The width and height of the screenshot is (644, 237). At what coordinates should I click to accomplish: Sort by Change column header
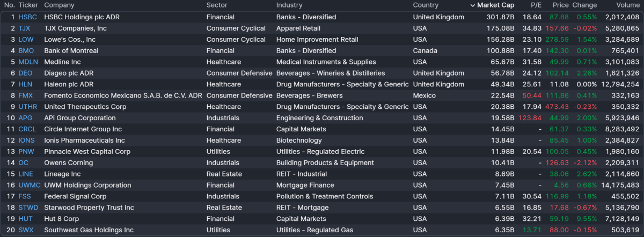584,5
